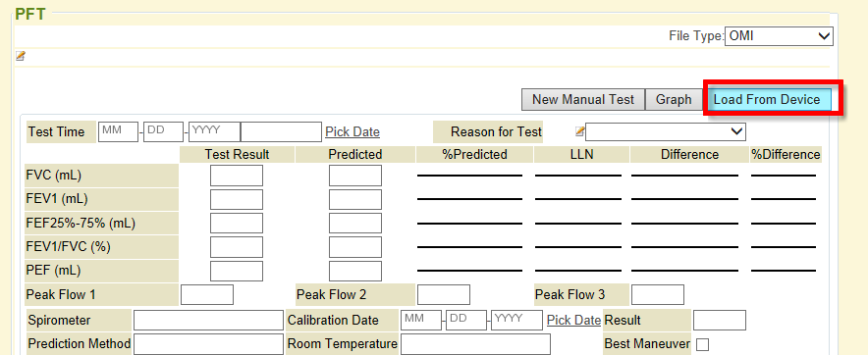Click the edit icon beside Reason for Test
This screenshot has height=355, width=868.
pyautogui.click(x=579, y=131)
